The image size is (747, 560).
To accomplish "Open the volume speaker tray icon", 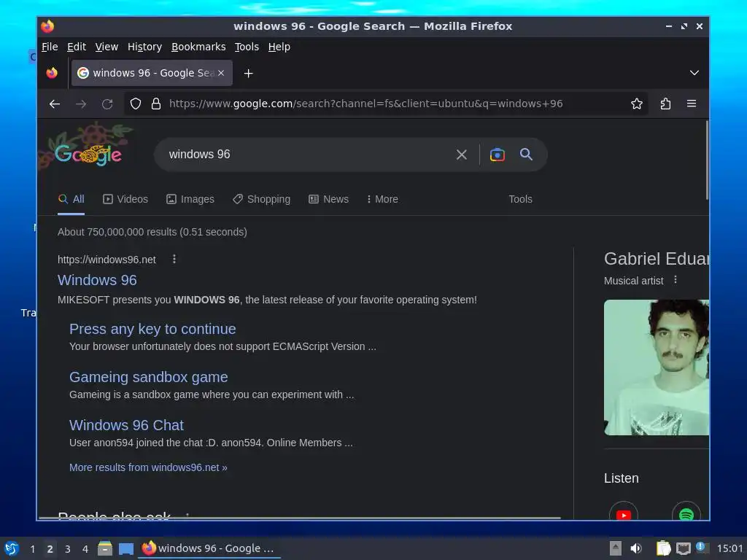I will [635, 548].
